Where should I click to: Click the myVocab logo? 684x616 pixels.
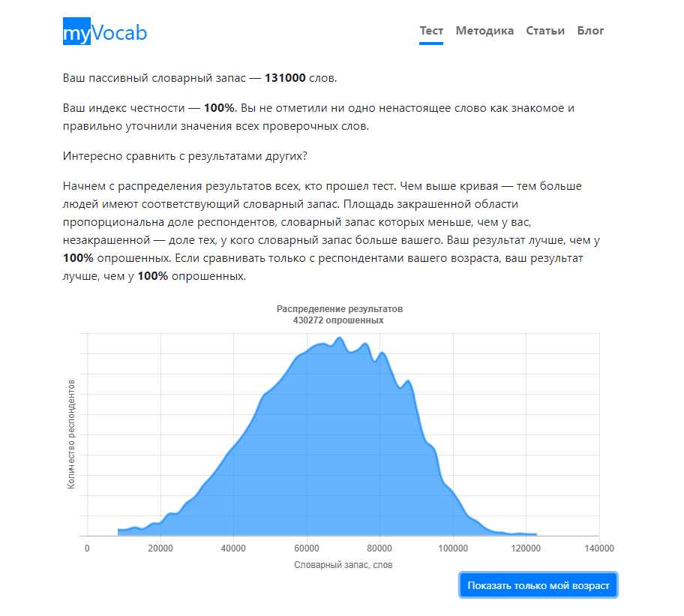click(105, 32)
